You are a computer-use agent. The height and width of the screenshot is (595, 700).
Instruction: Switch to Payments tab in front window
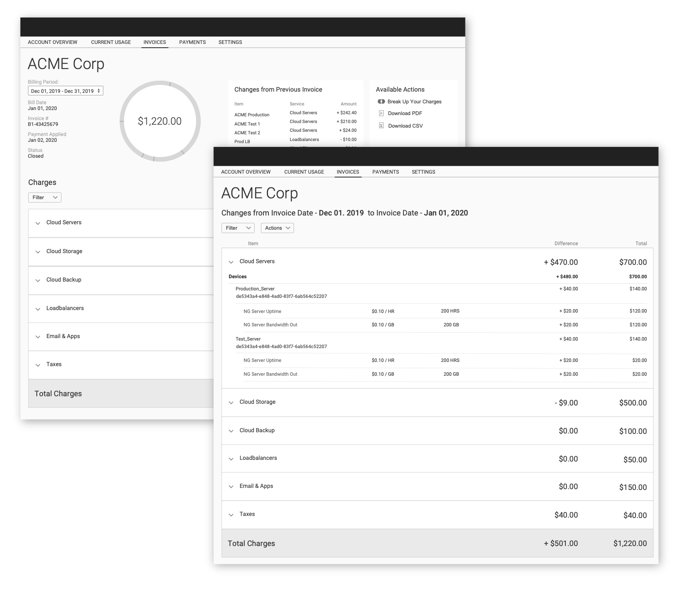click(386, 172)
